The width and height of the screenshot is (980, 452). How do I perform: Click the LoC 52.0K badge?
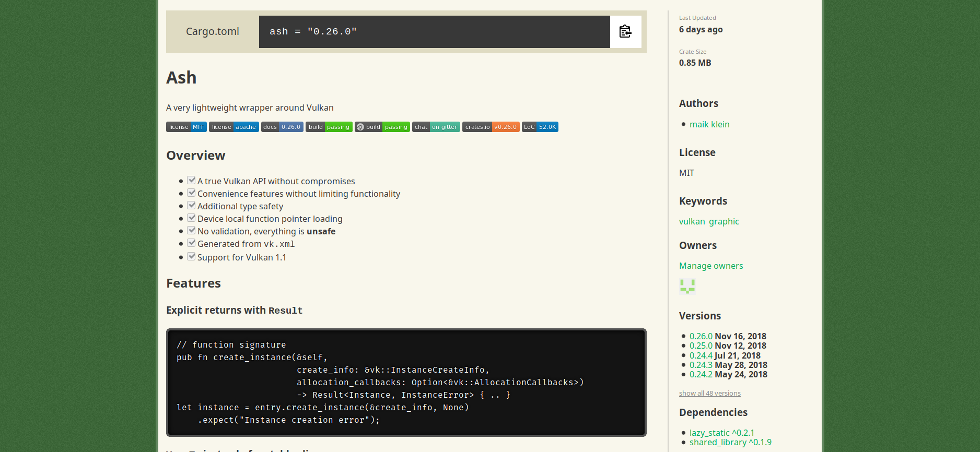click(x=540, y=127)
